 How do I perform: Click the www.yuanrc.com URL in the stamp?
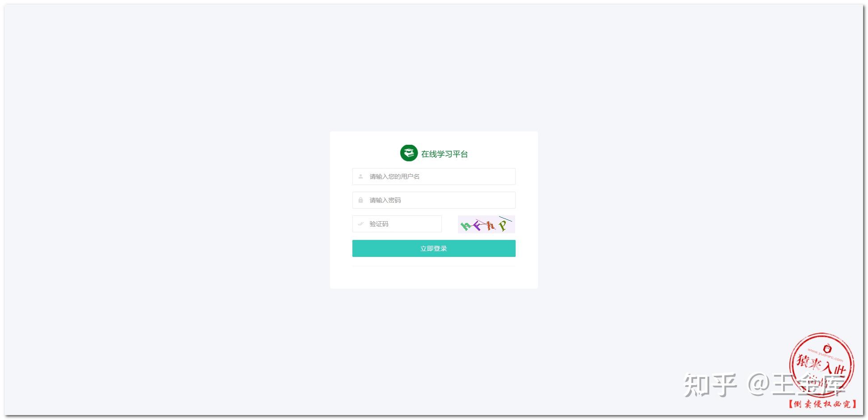[x=826, y=355]
